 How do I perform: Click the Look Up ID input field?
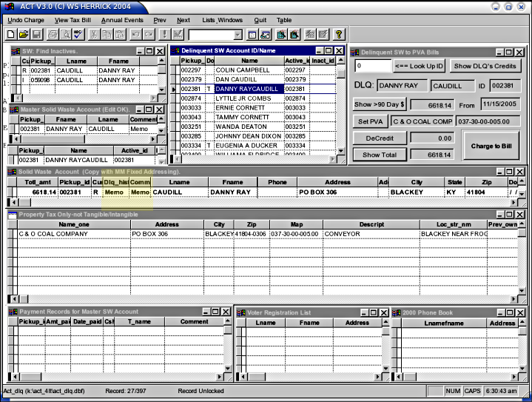point(373,66)
